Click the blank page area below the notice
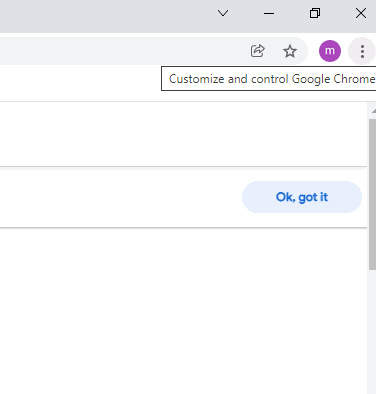The width and height of the screenshot is (376, 394). (183, 310)
